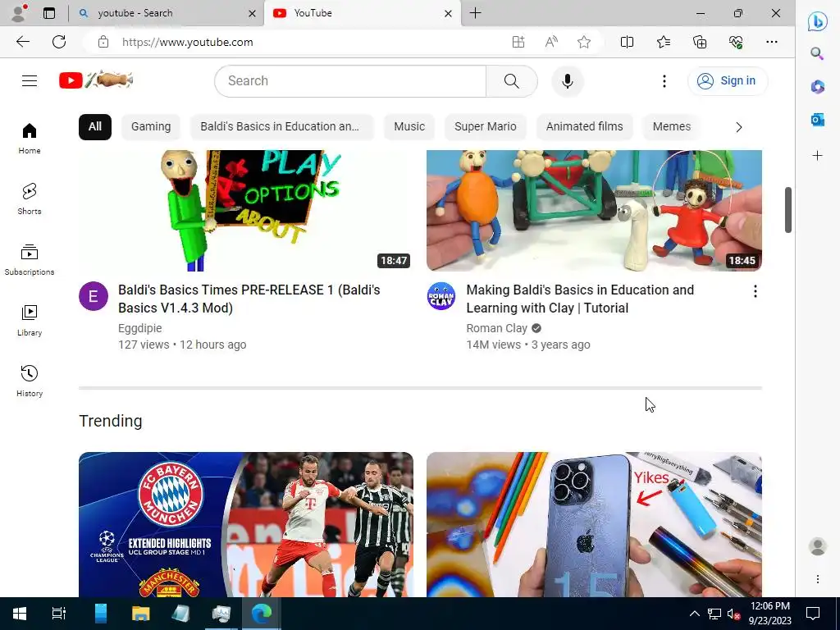The width and height of the screenshot is (840, 630).
Task: Open Windows Start menu
Action: pyautogui.click(x=20, y=614)
